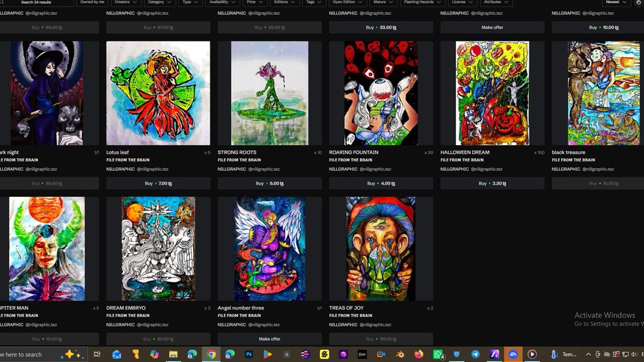644x362 pixels.
Task: Open the weather temperature widget
Action: [565, 354]
